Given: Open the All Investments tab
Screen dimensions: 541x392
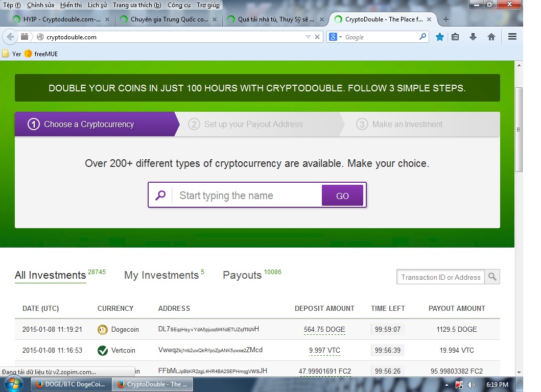Looking at the screenshot, I should [x=51, y=275].
